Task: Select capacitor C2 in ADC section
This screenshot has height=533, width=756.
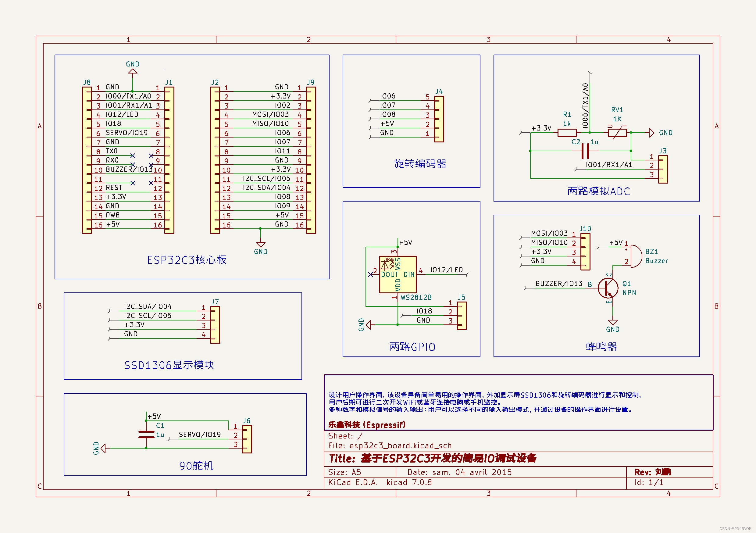Action: [585, 151]
